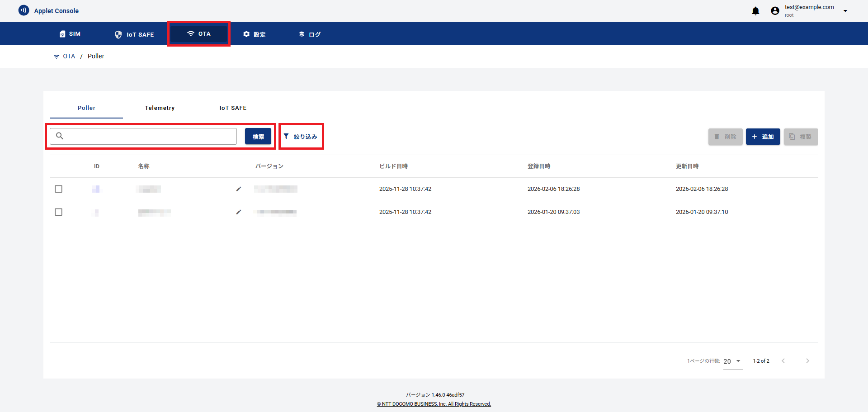Open the SIM navigation menu
Screen dimensions: 868x412
[70, 34]
